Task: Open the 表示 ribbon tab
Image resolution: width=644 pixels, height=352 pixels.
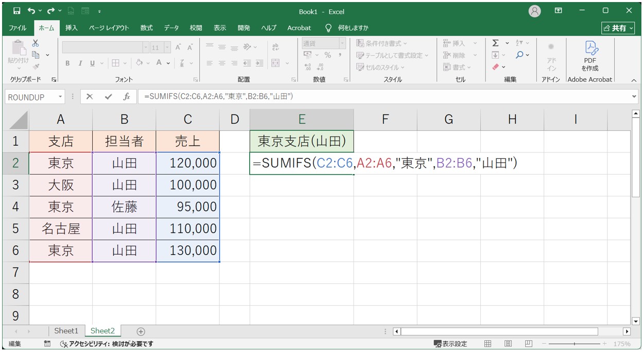Action: click(220, 28)
